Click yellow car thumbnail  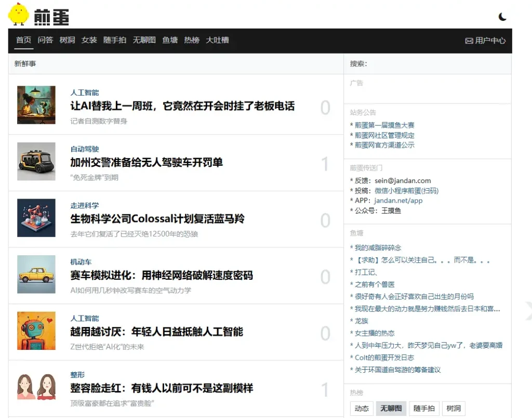pyautogui.click(x=36, y=274)
